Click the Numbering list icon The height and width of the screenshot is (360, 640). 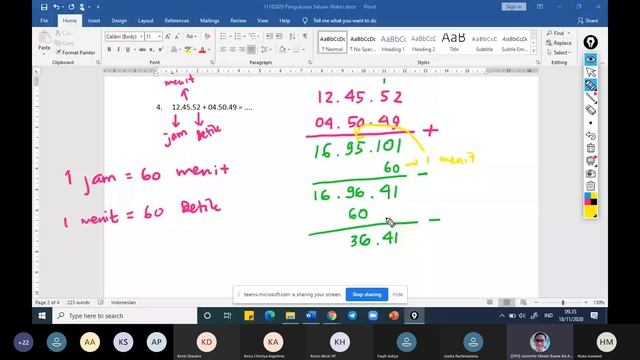click(238, 36)
